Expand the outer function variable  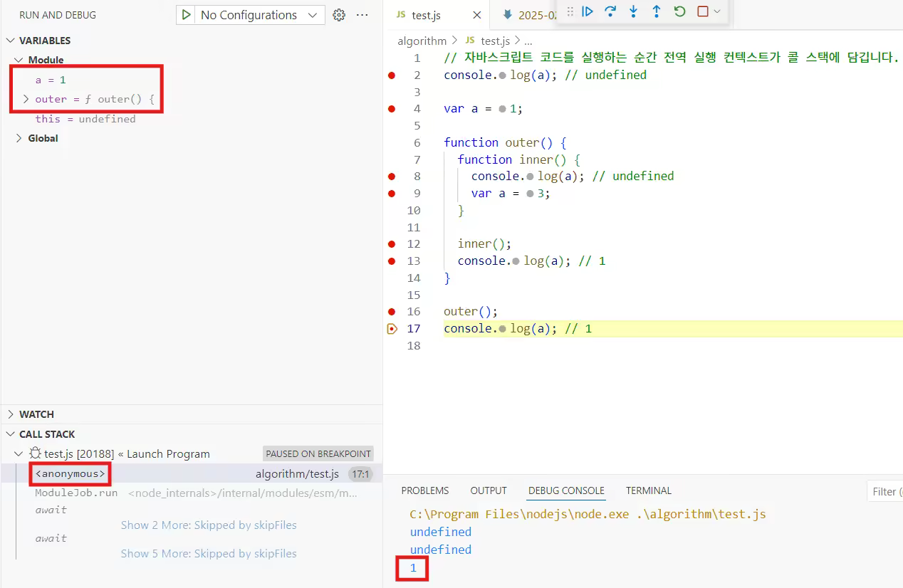[x=26, y=100]
